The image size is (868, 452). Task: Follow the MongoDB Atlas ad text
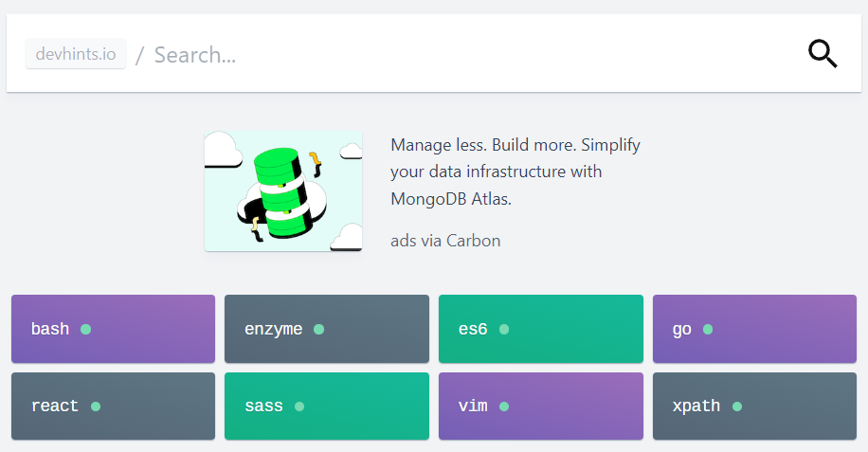[515, 172]
